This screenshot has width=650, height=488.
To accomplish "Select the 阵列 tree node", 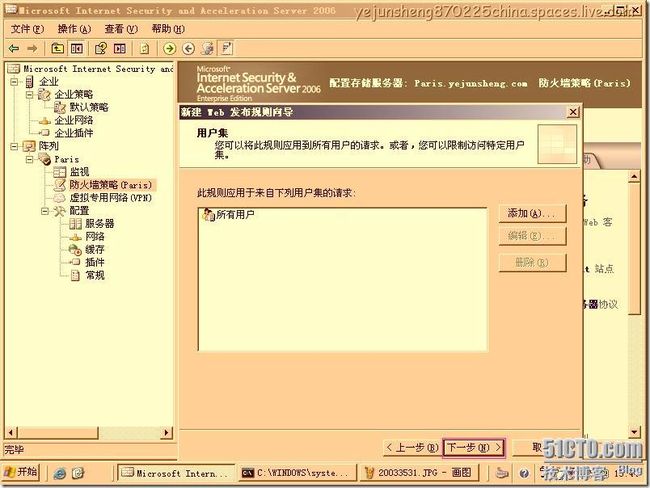I will tap(49, 146).
